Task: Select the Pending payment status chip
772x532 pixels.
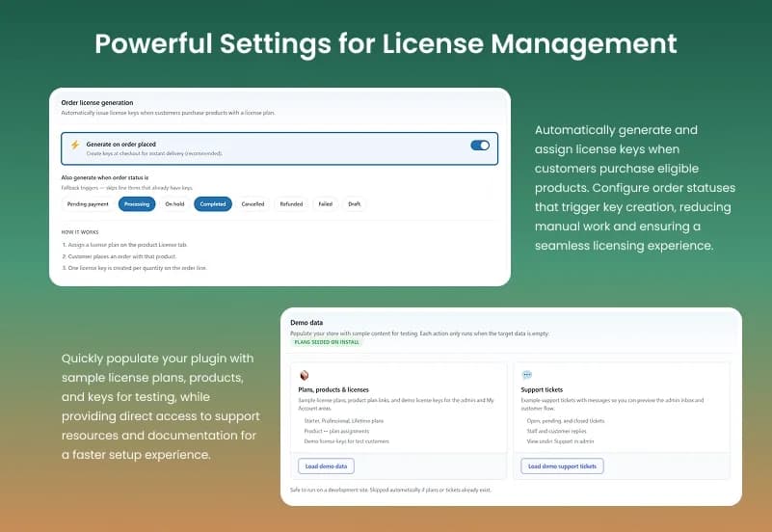Action: point(88,203)
